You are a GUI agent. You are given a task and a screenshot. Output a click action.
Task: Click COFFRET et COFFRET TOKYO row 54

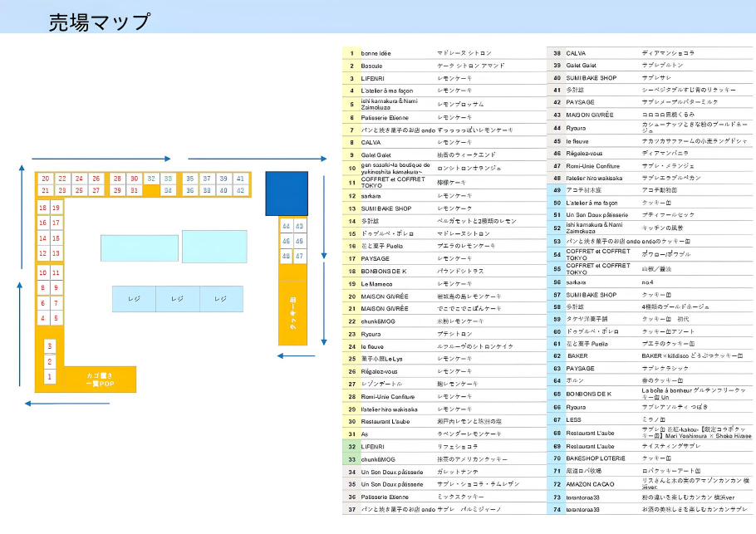click(598, 254)
